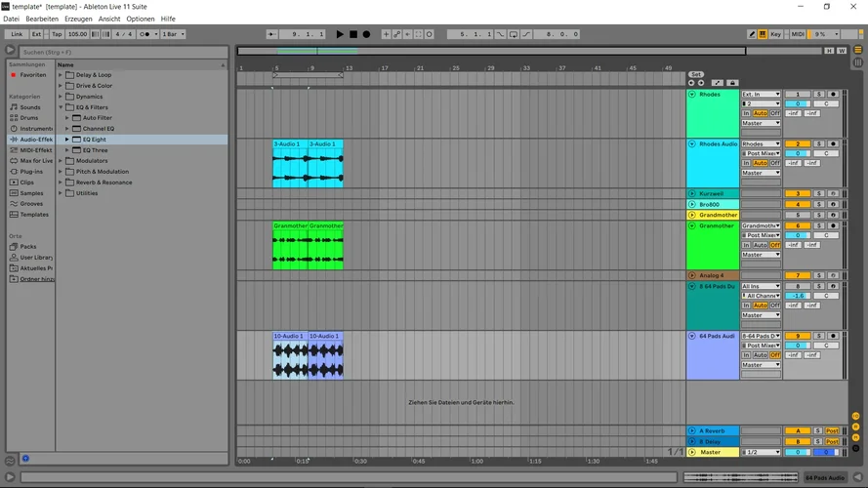The width and height of the screenshot is (868, 488).
Task: Toggle browser visibility triangle icon
Action: (x=10, y=51)
